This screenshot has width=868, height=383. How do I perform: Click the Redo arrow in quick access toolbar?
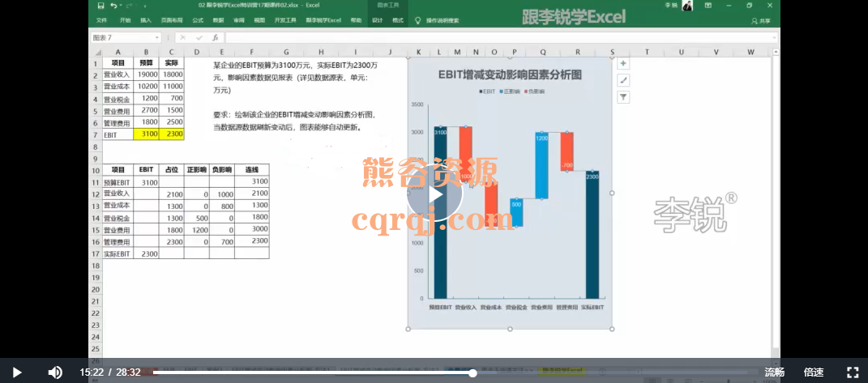tap(130, 6)
